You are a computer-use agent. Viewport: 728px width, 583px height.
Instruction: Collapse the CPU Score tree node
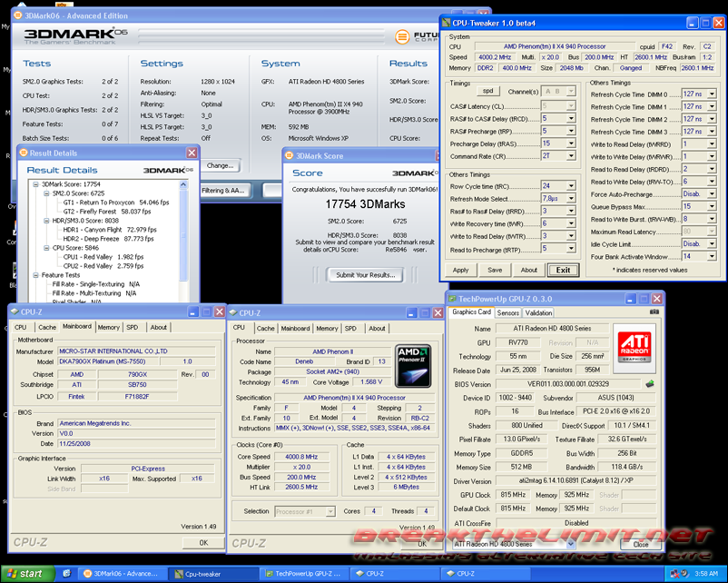click(46, 248)
